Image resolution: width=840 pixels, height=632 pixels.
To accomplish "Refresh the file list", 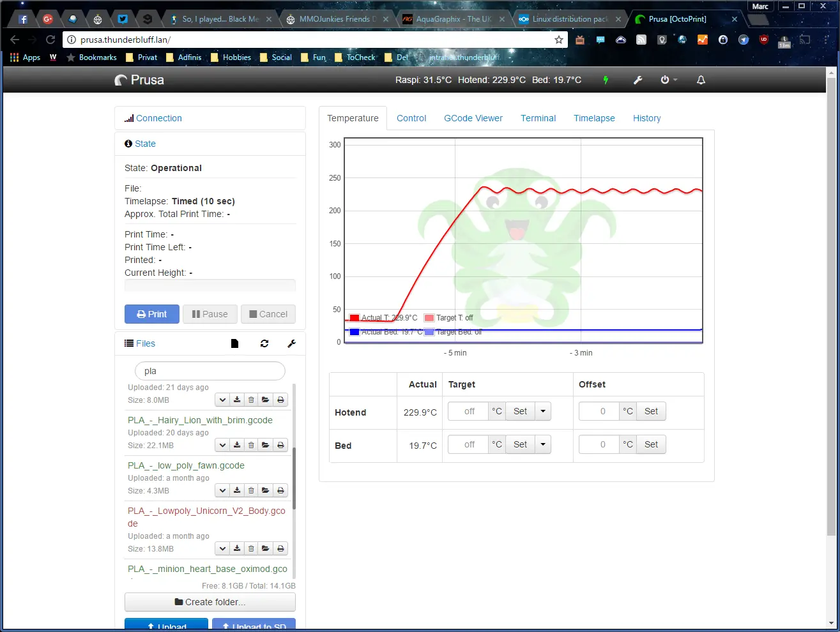I will (264, 343).
